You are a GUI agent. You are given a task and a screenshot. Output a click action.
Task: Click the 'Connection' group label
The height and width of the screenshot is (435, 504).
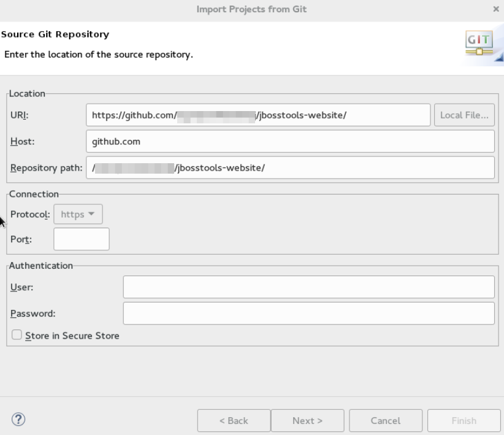coord(34,194)
